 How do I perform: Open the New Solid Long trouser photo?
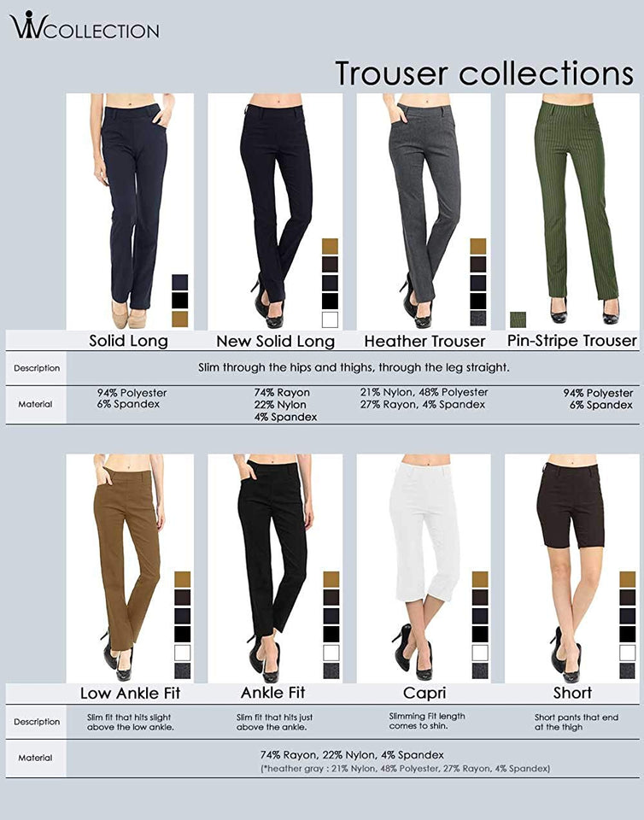coord(275,211)
